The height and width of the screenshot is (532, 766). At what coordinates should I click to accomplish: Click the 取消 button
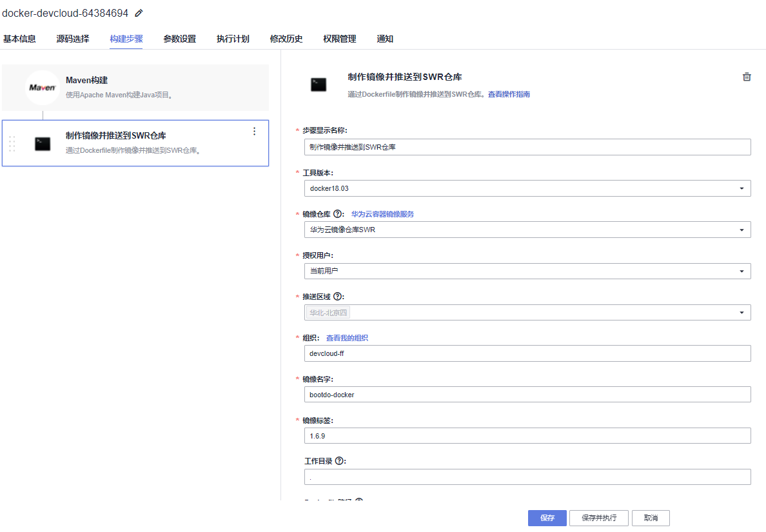coord(651,518)
